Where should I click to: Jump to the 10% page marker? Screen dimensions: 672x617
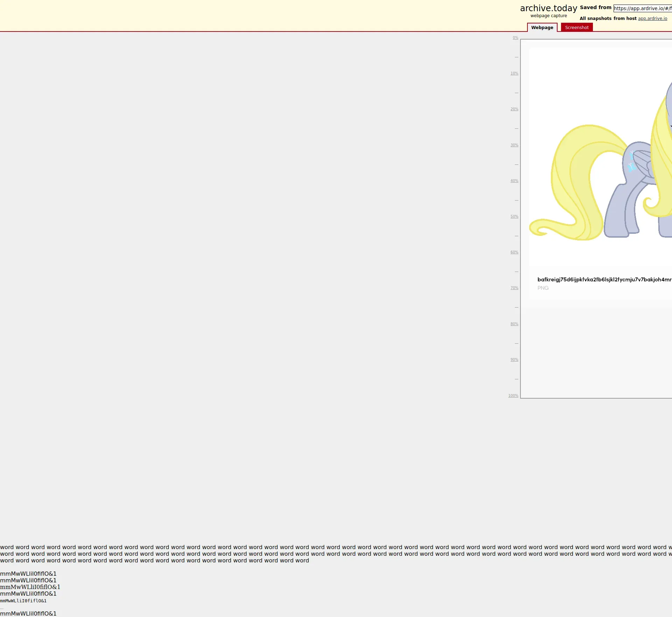(x=514, y=73)
